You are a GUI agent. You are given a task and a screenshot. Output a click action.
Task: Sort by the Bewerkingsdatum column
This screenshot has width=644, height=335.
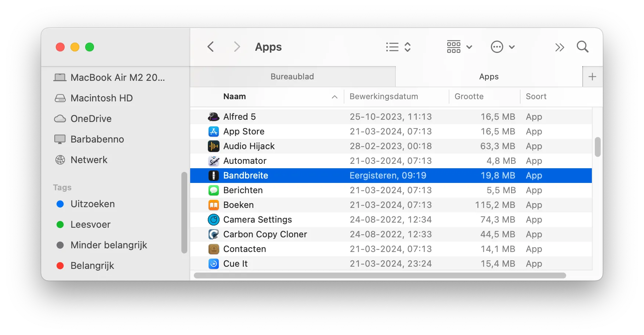coord(384,96)
